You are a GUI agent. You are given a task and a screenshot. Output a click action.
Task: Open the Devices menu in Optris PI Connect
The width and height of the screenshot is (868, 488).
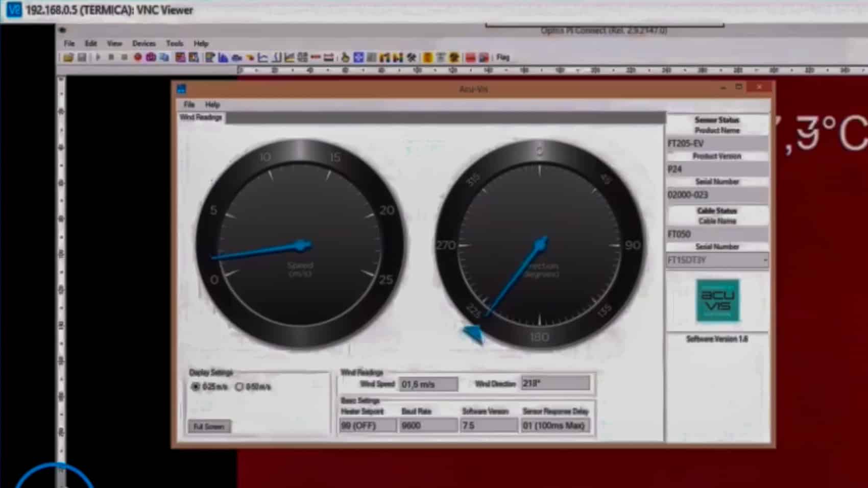tap(144, 44)
